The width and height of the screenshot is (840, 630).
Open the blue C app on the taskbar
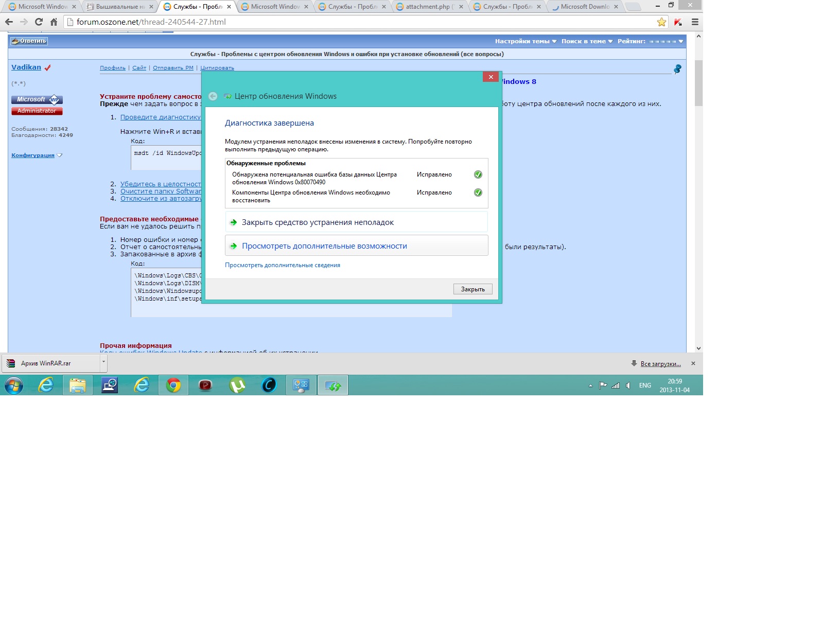pyautogui.click(x=269, y=385)
